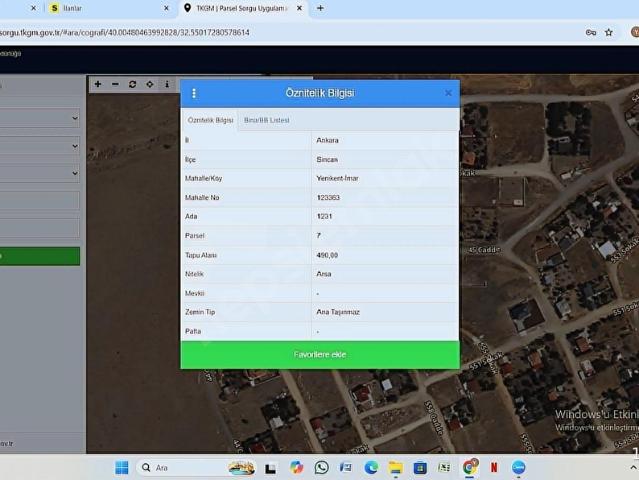Zoom in the map with plus tool
The height and width of the screenshot is (480, 639).
click(98, 84)
